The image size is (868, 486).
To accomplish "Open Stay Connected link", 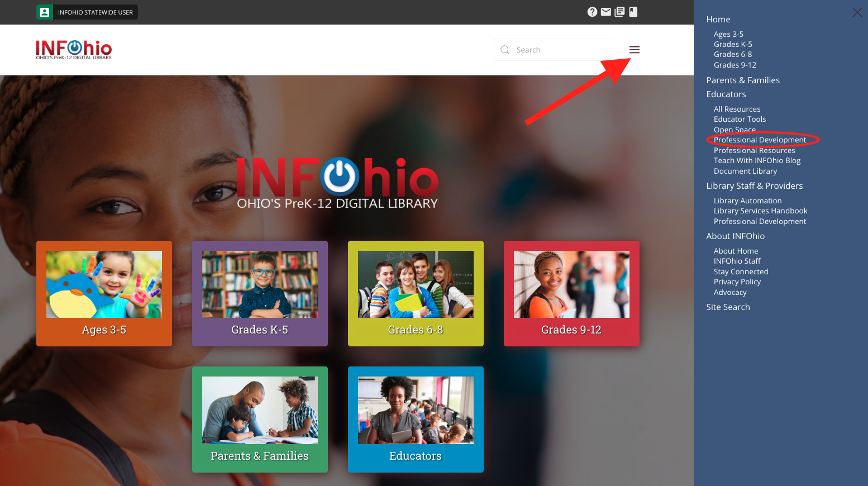I will (741, 271).
